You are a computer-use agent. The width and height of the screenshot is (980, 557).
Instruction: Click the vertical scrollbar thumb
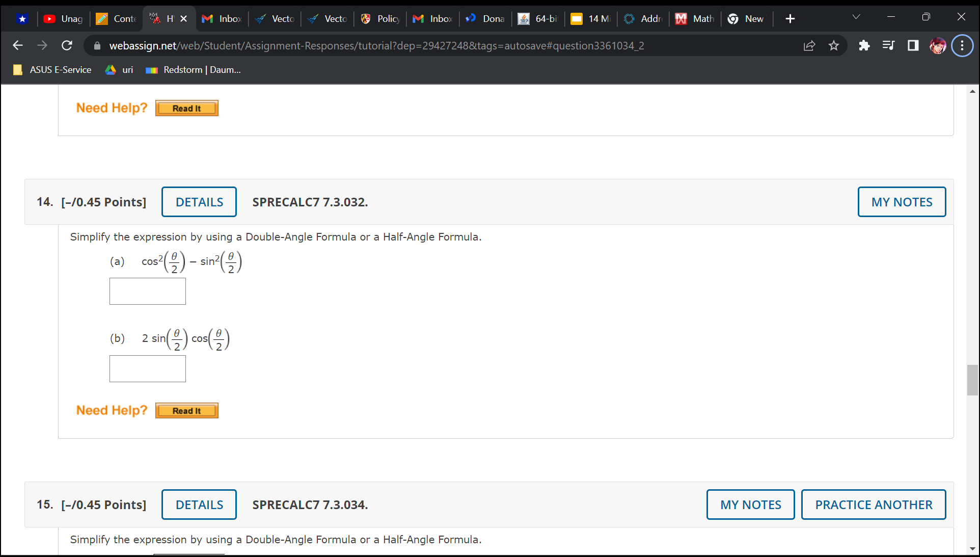pos(972,380)
